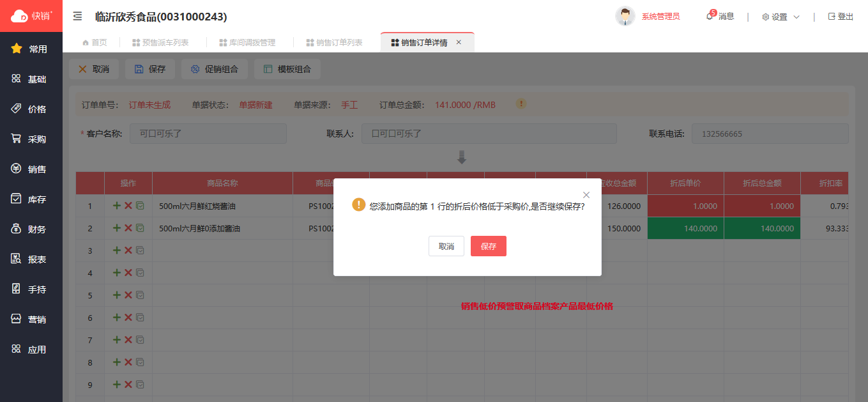Click the green 140.0000 折后单价 cell
This screenshot has height=402, width=868.
(x=685, y=228)
